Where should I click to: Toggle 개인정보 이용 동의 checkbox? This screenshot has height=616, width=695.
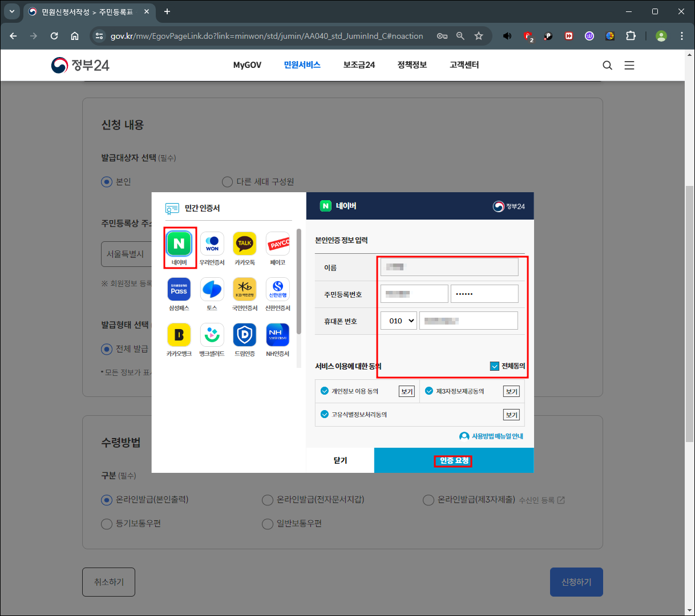click(325, 391)
